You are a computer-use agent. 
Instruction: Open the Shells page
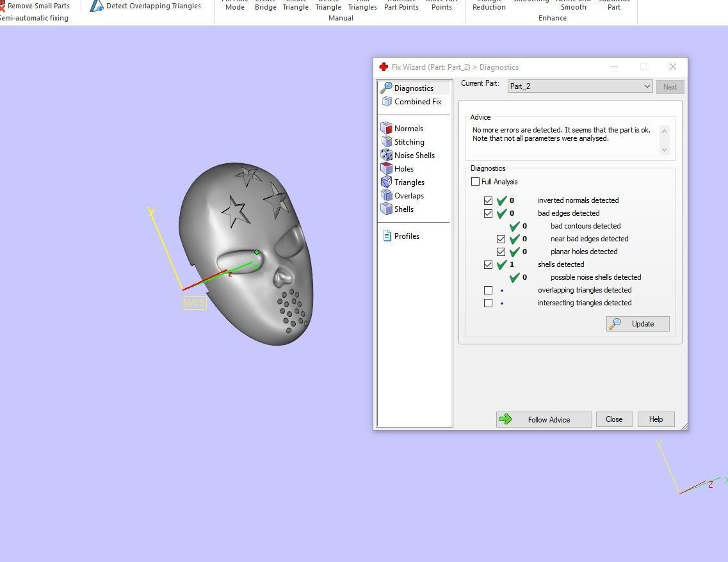[x=398, y=209]
